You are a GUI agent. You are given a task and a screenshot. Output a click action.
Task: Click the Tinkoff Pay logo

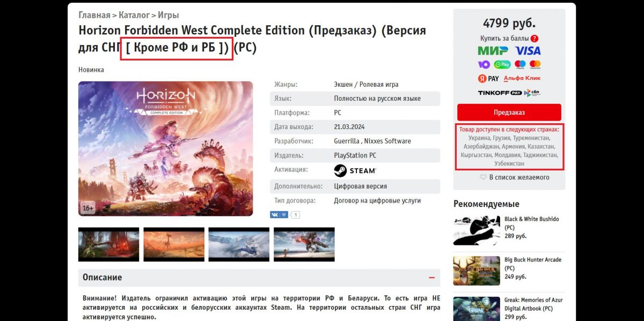click(x=500, y=93)
